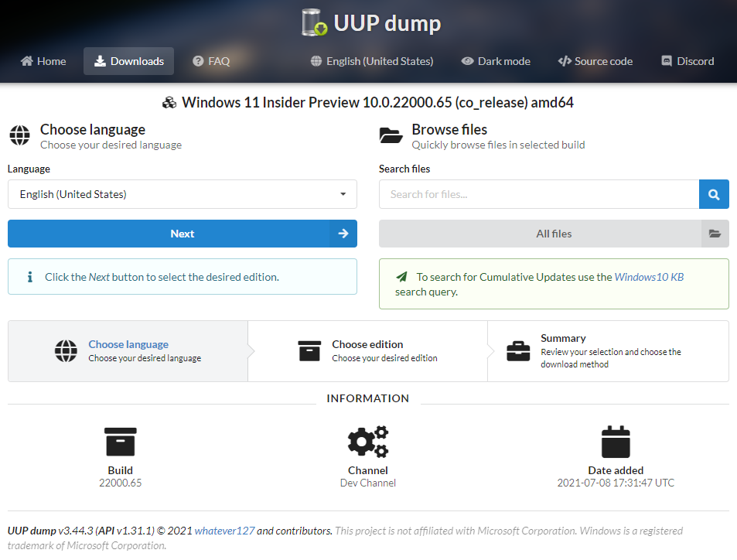Screen dimensions: 737x560
Task: Click the INFORMATION section heading
Action: (368, 398)
